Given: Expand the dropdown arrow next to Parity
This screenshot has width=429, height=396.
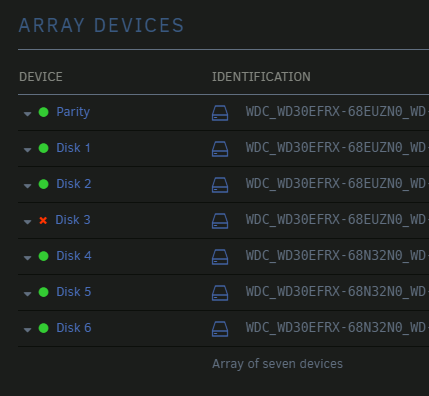Looking at the screenshot, I should pyautogui.click(x=27, y=114).
